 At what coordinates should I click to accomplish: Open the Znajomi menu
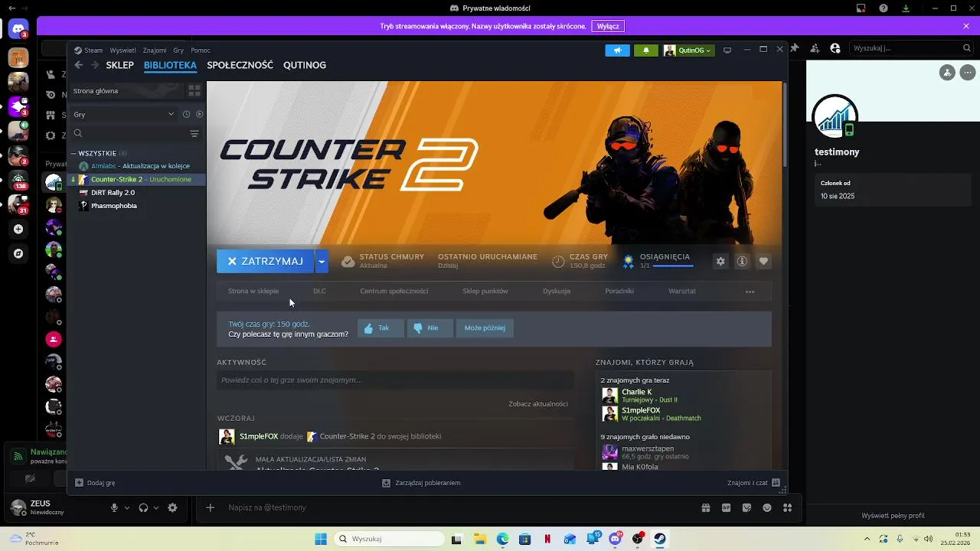pos(155,51)
